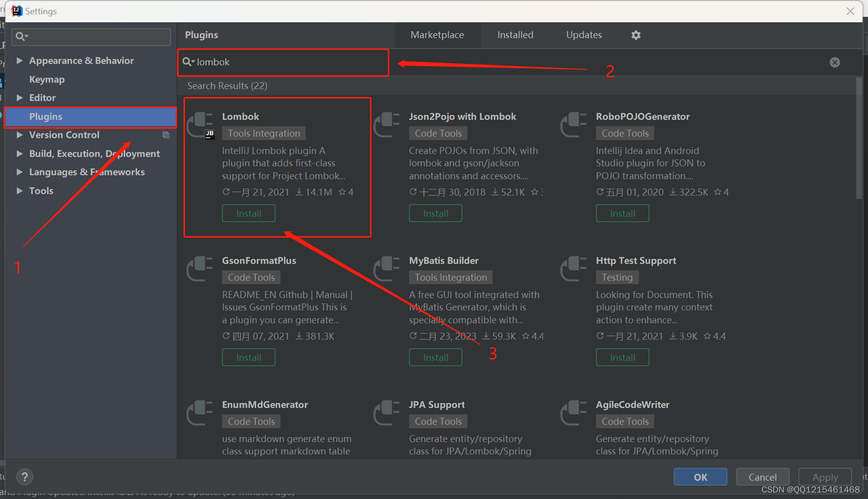Open the AgileCodeWriter plugin title
This screenshot has height=499, width=868.
pos(633,405)
